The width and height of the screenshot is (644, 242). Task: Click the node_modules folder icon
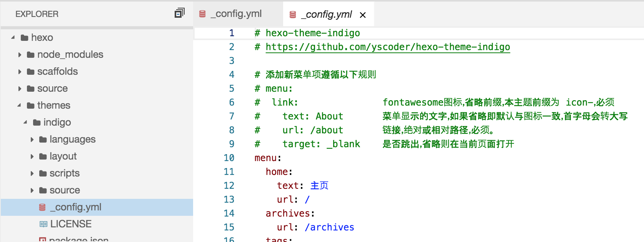(31, 55)
